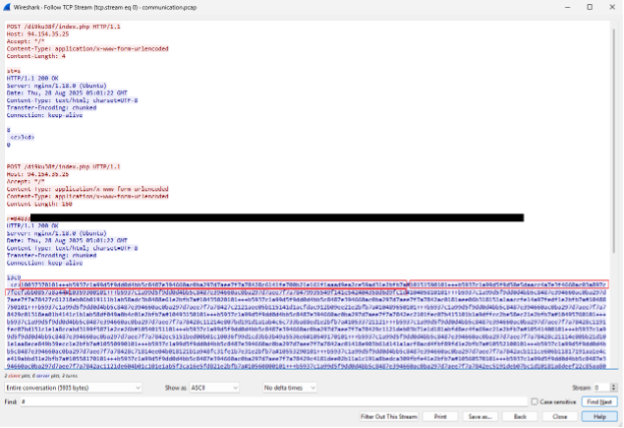The width and height of the screenshot is (624, 428).
Task: Open the Show as ASCII dropdown
Action: 214,388
